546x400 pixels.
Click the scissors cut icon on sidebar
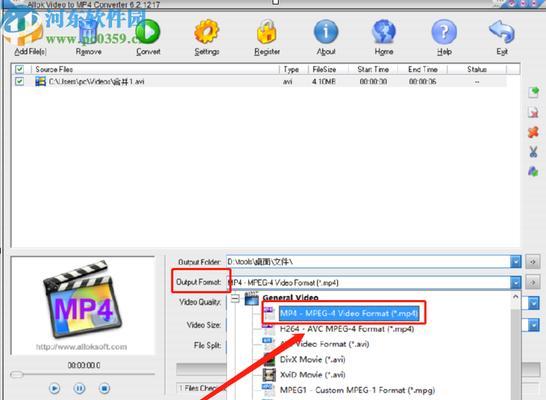coord(533,152)
